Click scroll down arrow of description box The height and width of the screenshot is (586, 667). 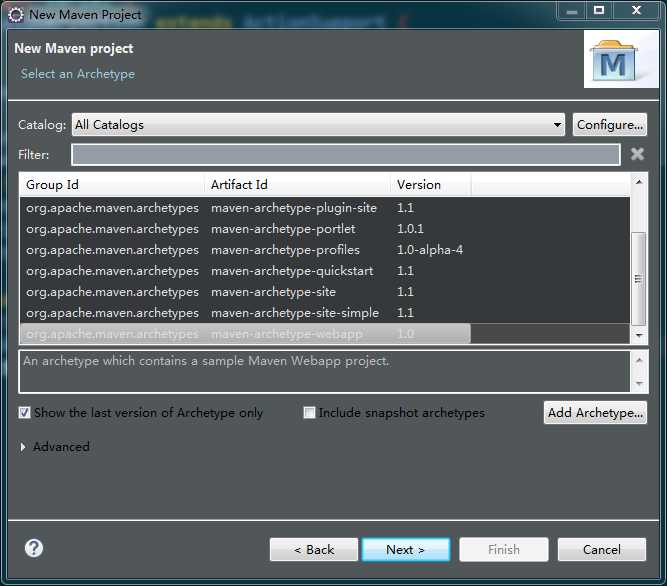pyautogui.click(x=639, y=384)
